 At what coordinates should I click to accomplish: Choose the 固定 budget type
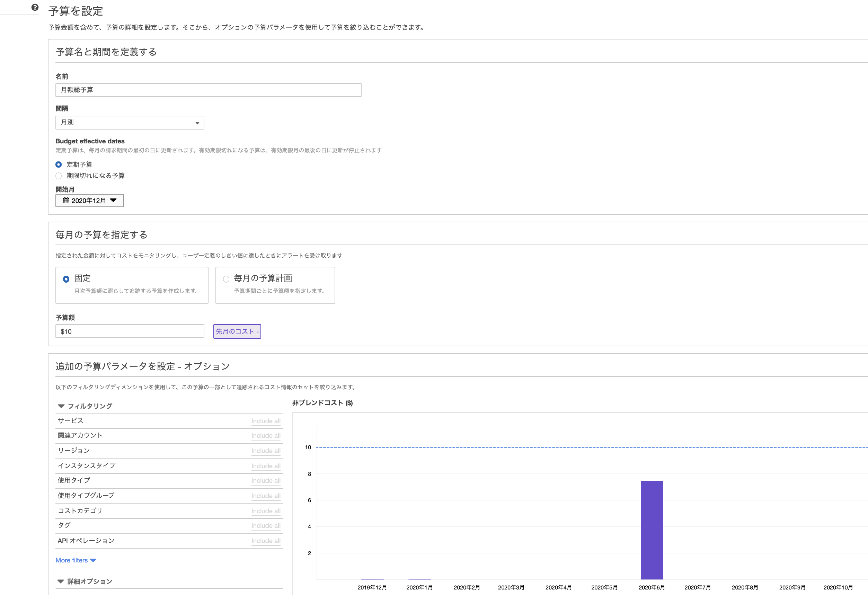[x=66, y=279]
